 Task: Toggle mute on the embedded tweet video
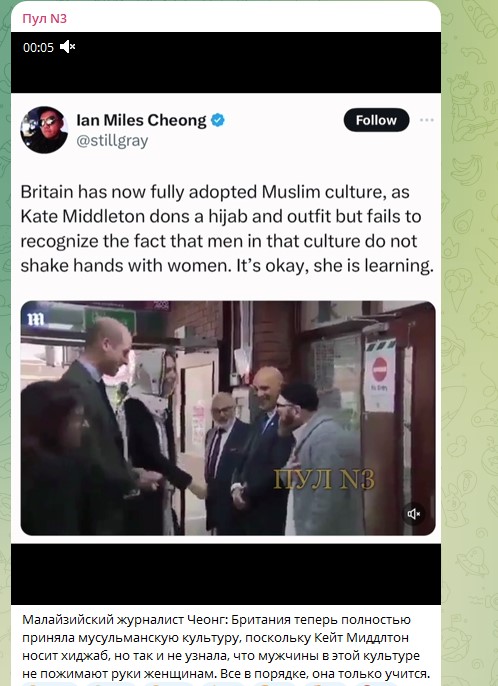(413, 514)
